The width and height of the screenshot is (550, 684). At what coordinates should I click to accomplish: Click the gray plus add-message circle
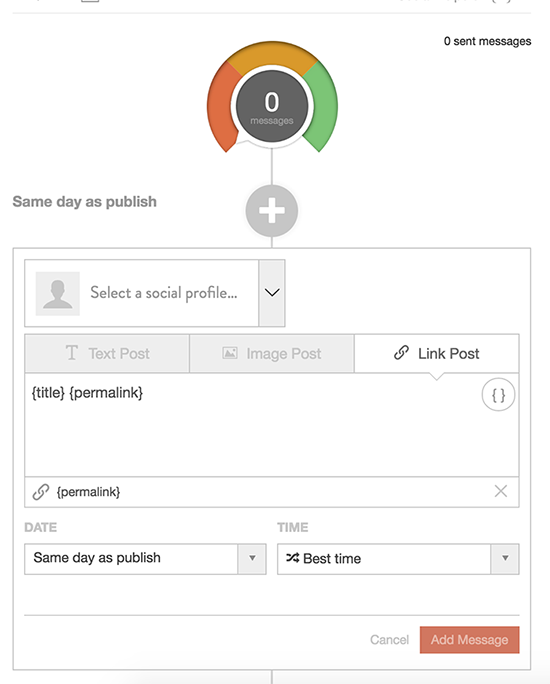(x=272, y=211)
